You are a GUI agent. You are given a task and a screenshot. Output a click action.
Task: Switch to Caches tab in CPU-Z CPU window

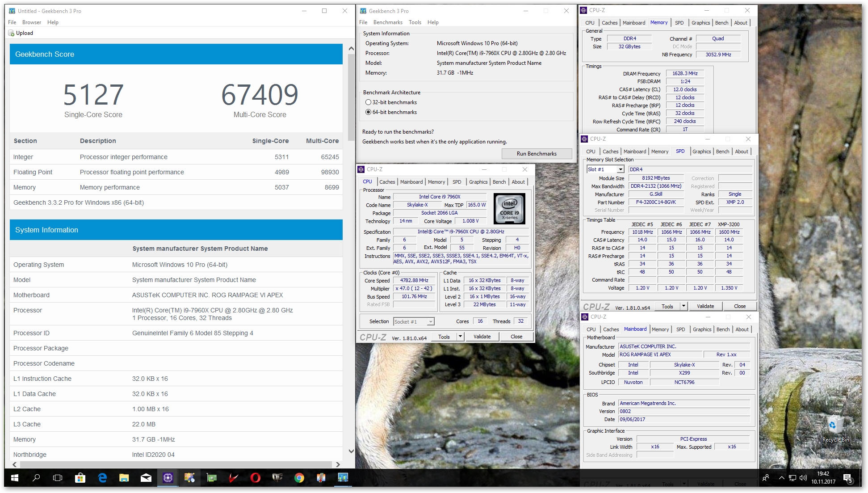coord(387,182)
